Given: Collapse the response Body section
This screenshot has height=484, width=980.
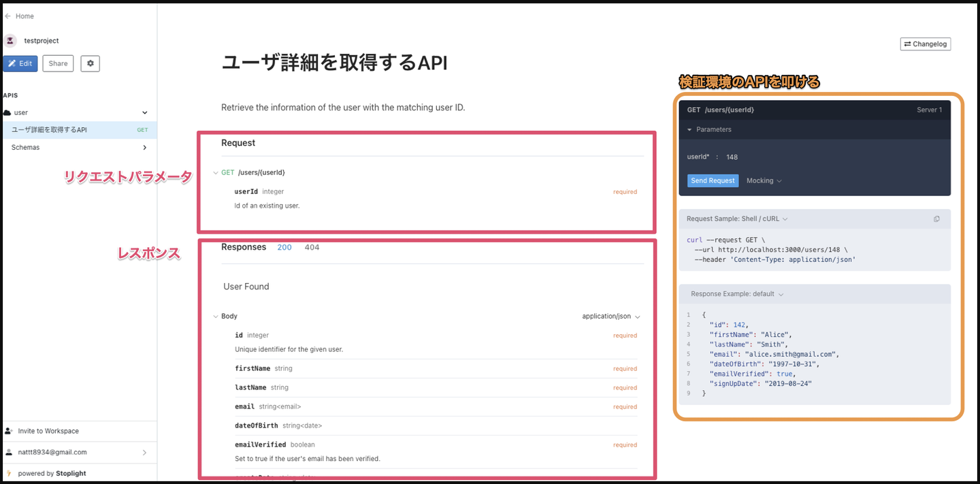Looking at the screenshot, I should point(216,317).
